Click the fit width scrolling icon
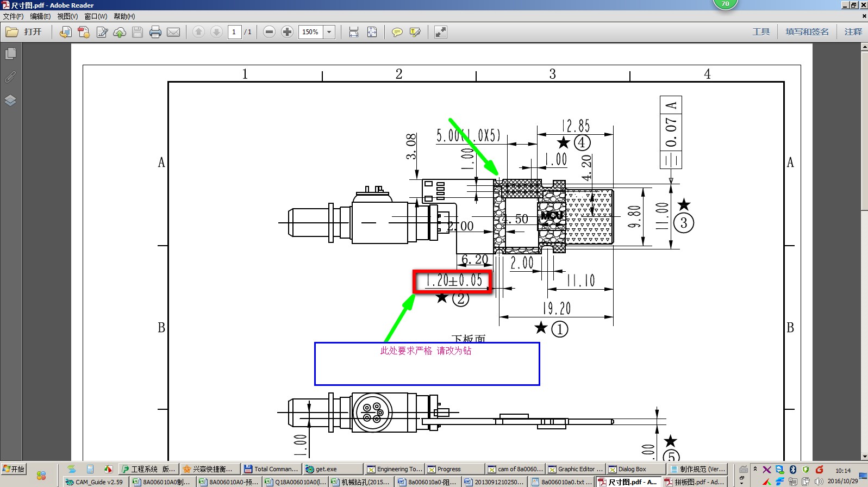Image resolution: width=868 pixels, height=487 pixels. tap(354, 32)
